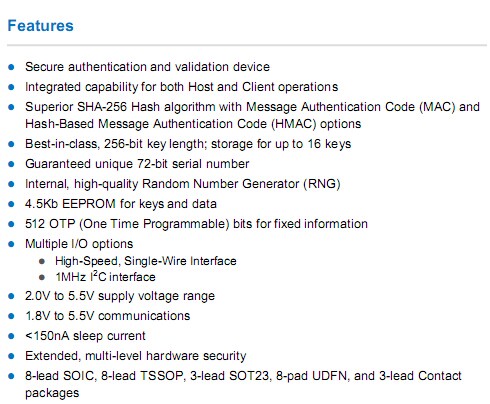The width and height of the screenshot is (490, 404).
Task: Click the '8-lead SOIC, 8-lead TSSOP' packages line
Action: (x=243, y=384)
